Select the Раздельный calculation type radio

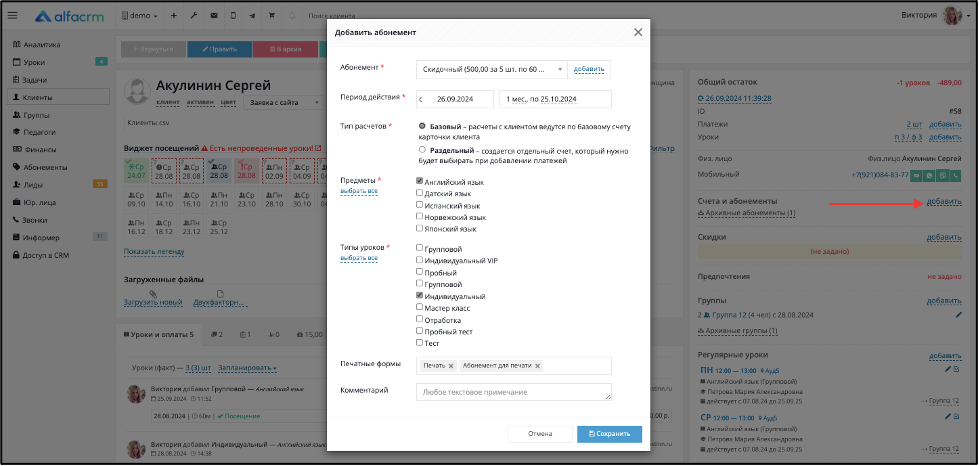[422, 150]
